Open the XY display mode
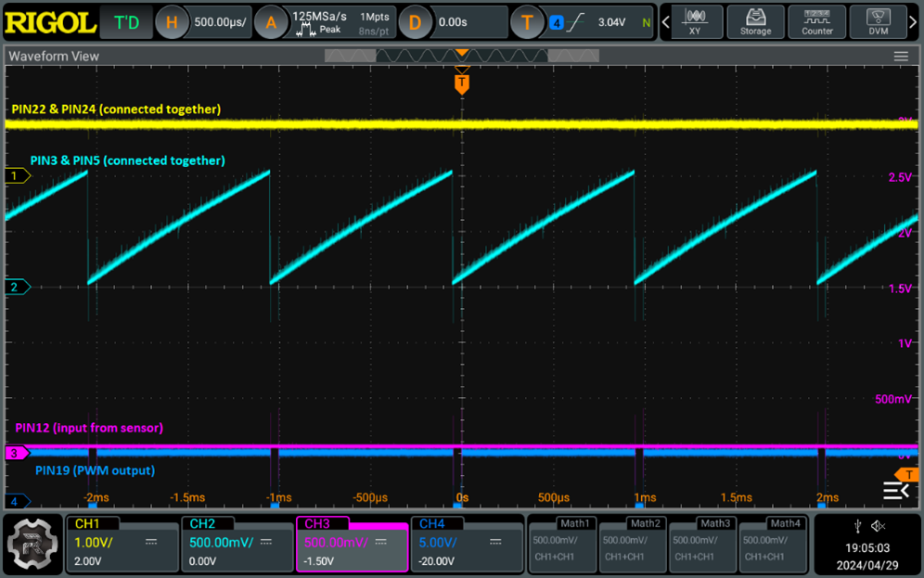This screenshot has height=578, width=924. [695, 21]
